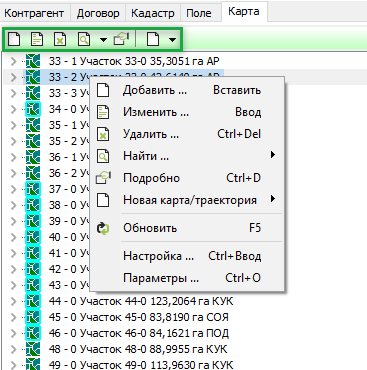Select row 33 - 1 Участок 33-0 35,3051 га АР
This screenshot has height=370, width=367.
(134, 61)
